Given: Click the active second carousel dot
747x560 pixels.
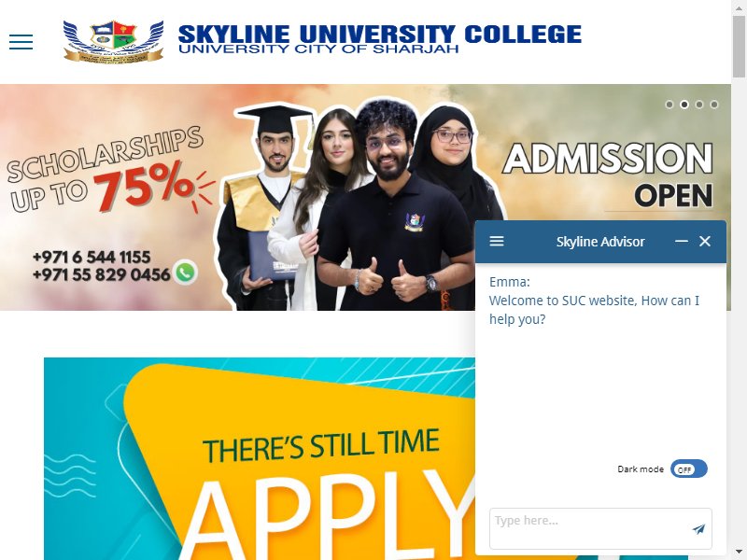Looking at the screenshot, I should [684, 105].
